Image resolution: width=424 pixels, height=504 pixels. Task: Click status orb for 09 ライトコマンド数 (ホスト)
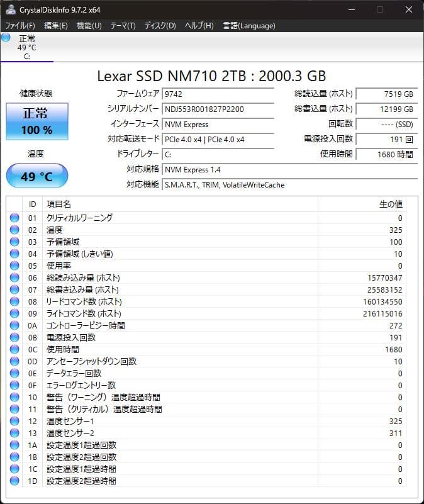click(14, 313)
